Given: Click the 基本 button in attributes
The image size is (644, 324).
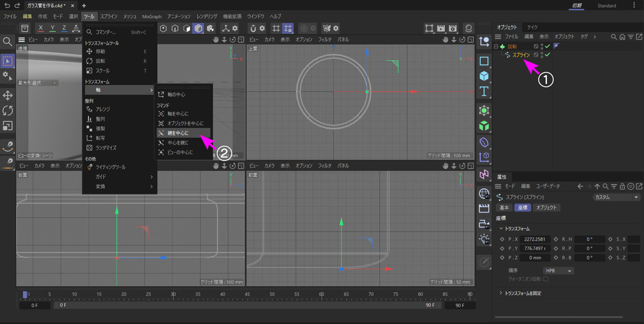Looking at the screenshot, I should point(504,207).
